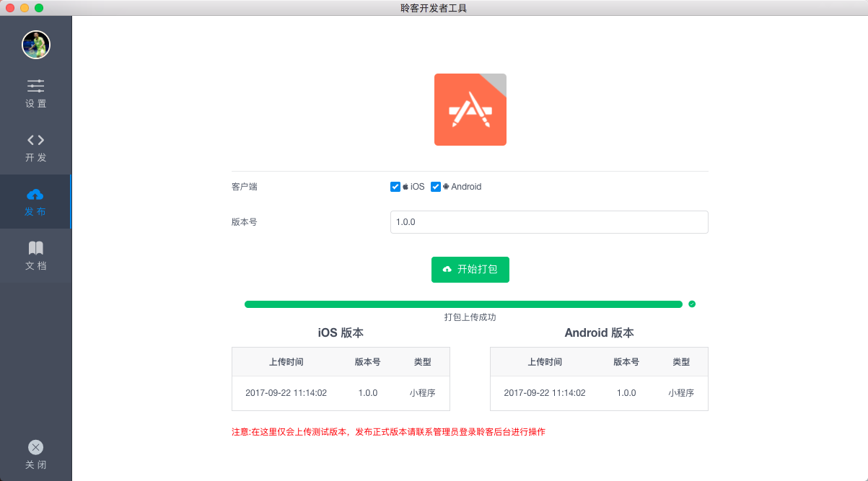The width and height of the screenshot is (868, 481).
Task: Click the Apple logo next to iOS
Action: 404,186
